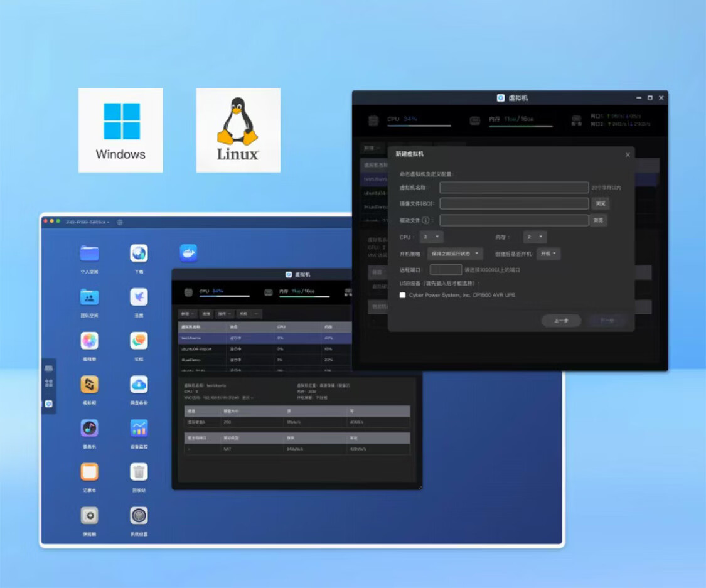
Task: Expand the 内存 size dropdown in dialog
Action: (535, 237)
